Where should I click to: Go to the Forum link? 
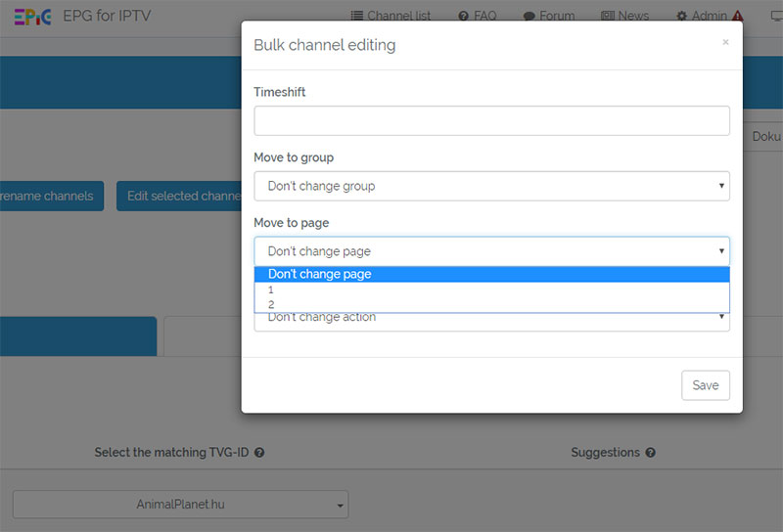tap(548, 17)
